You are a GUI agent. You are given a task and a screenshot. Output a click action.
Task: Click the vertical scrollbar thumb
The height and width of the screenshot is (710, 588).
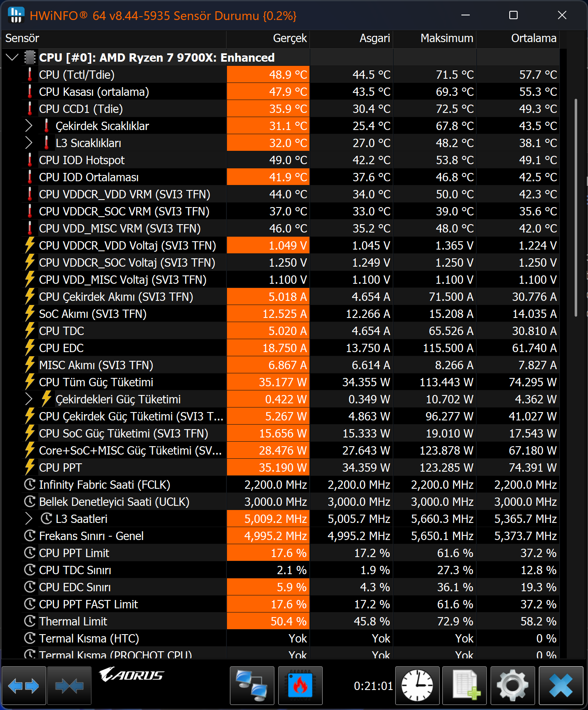576,207
